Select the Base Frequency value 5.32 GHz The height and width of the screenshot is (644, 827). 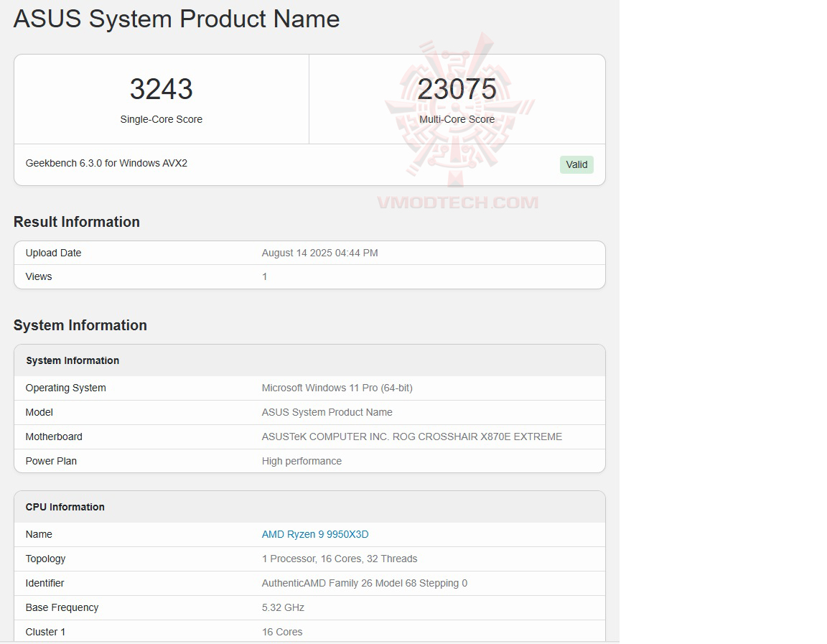pos(283,607)
